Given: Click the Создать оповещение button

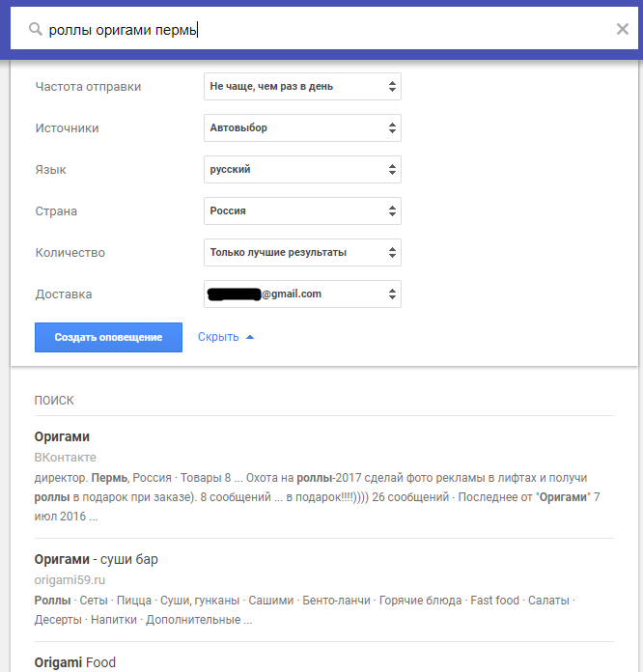Looking at the screenshot, I should (x=108, y=337).
